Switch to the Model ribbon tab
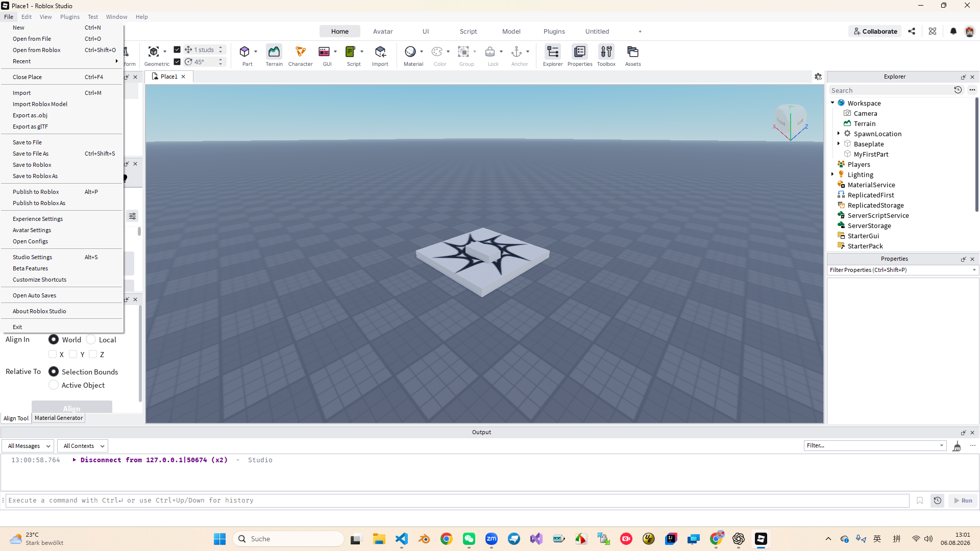The image size is (980, 551). click(x=511, y=31)
